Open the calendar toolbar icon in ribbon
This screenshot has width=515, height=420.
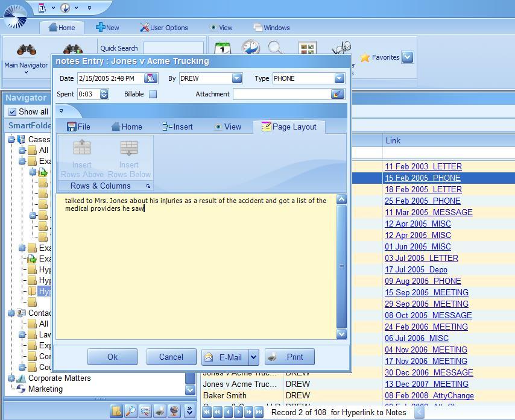point(223,48)
